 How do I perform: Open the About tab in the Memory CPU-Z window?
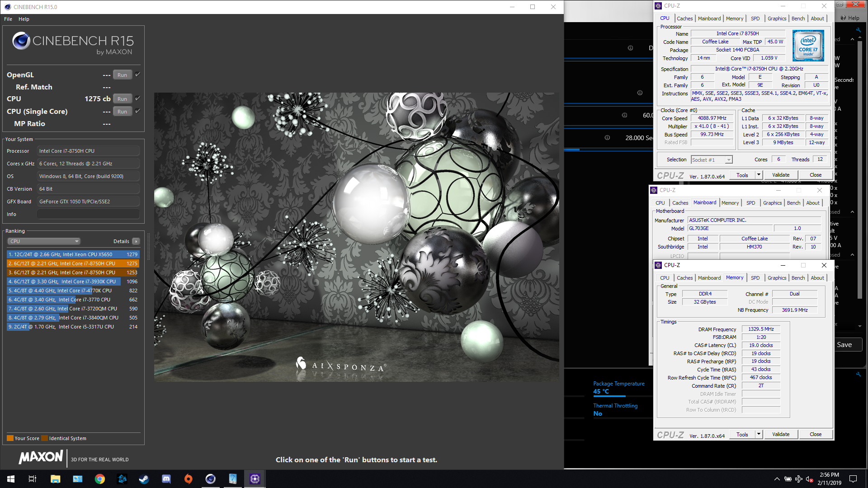point(817,278)
